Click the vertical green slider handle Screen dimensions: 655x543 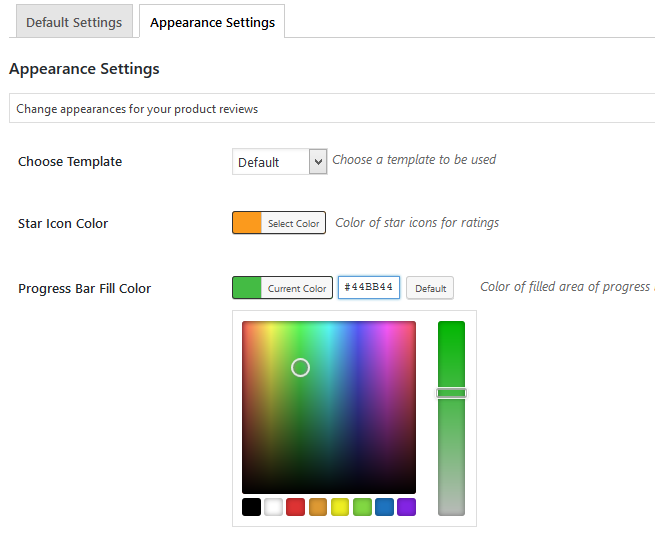click(451, 393)
